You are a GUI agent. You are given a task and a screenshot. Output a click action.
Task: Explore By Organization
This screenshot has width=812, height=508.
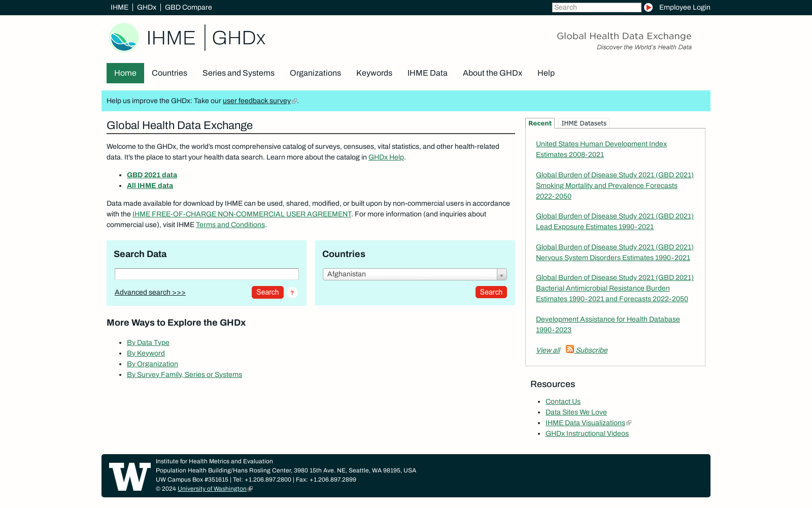pos(152,364)
